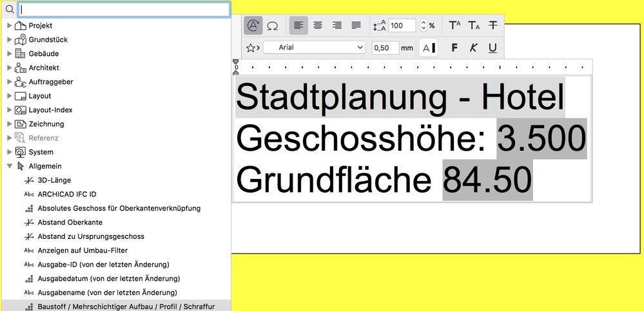The width and height of the screenshot is (644, 311).
Task: Expand the Layout-Index category
Action: coord(10,110)
